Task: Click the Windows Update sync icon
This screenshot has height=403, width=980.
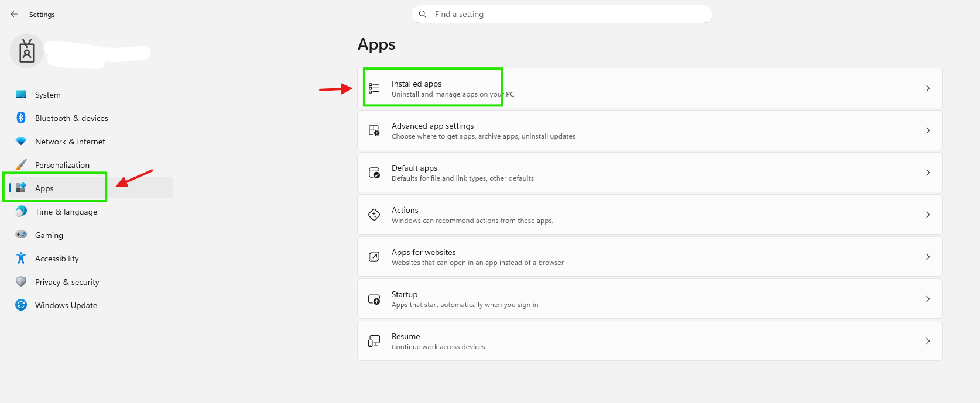Action: [x=21, y=305]
